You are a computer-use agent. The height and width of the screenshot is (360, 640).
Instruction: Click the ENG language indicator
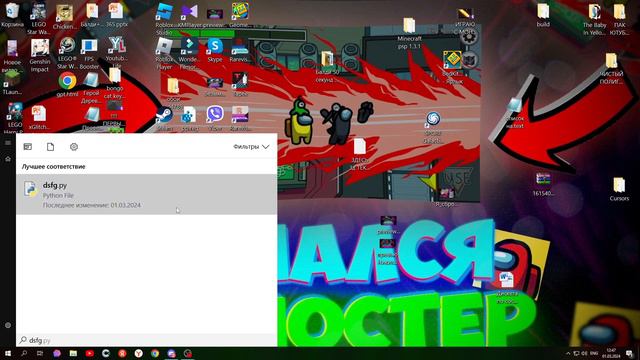594,353
